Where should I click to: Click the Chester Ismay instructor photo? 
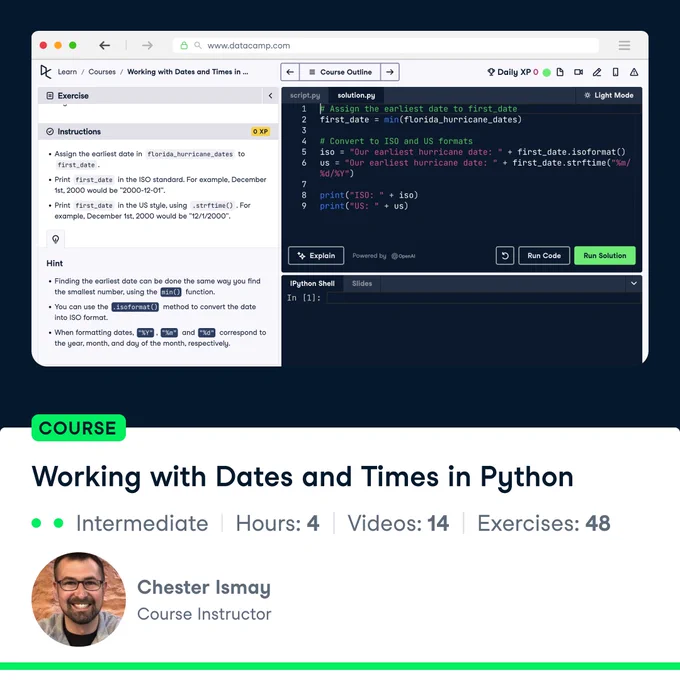79,599
